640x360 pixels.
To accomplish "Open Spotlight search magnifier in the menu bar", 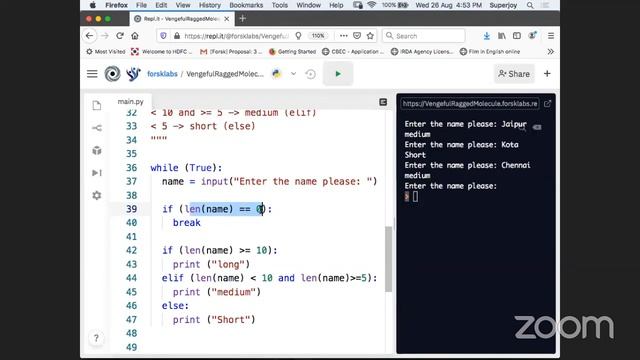I will pos(530,5).
